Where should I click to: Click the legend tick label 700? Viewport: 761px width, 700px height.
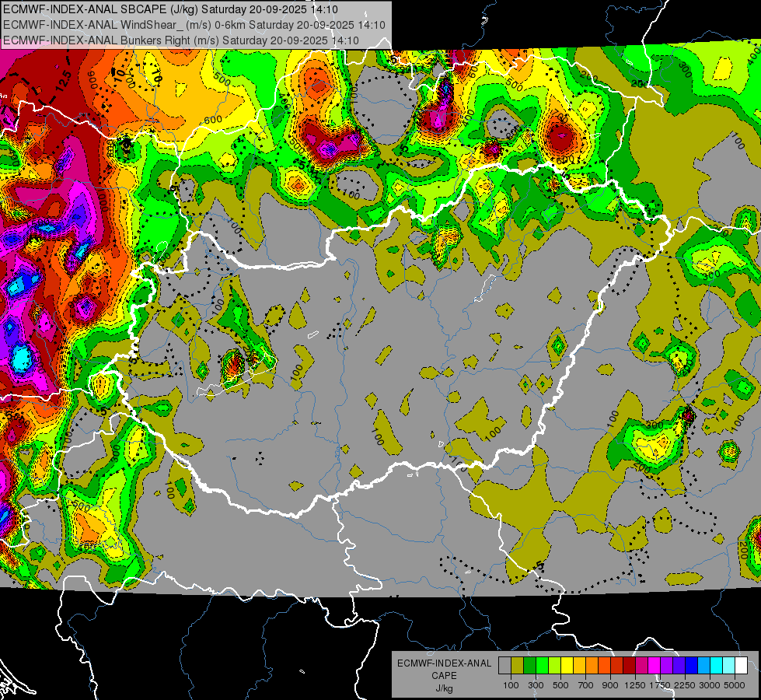(x=586, y=685)
